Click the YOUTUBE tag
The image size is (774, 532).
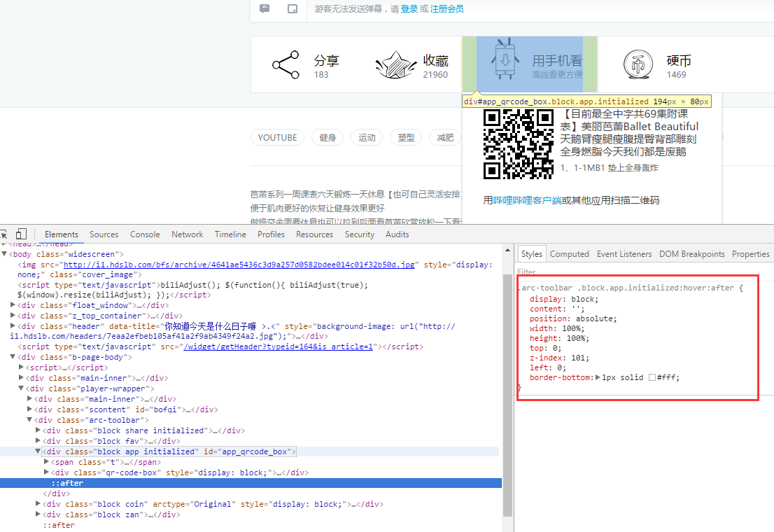[277, 137]
